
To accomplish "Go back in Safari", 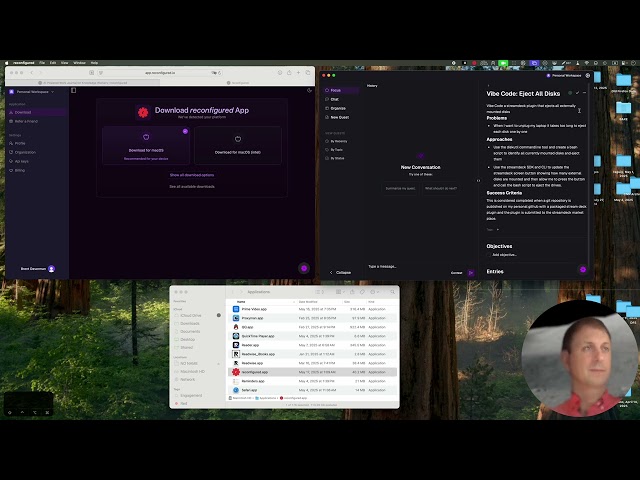I will coord(31,73).
